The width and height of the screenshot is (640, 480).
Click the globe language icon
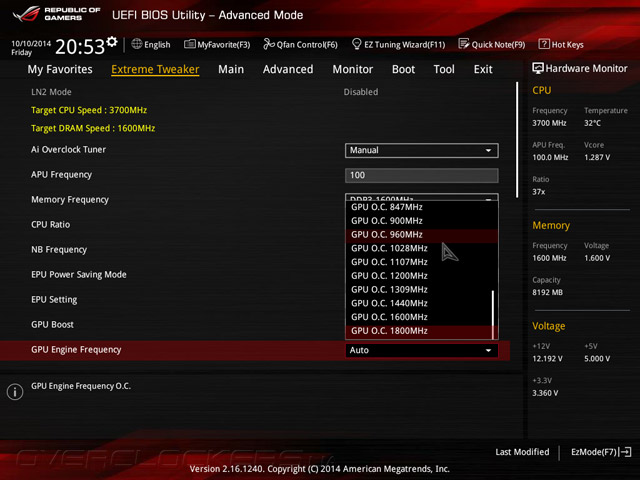point(137,44)
